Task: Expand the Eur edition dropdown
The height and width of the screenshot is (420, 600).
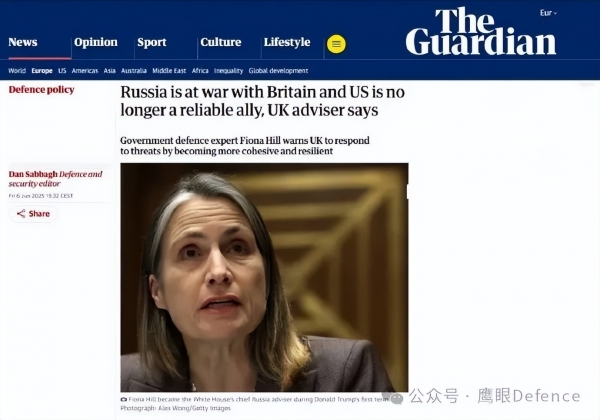Action: click(x=548, y=13)
